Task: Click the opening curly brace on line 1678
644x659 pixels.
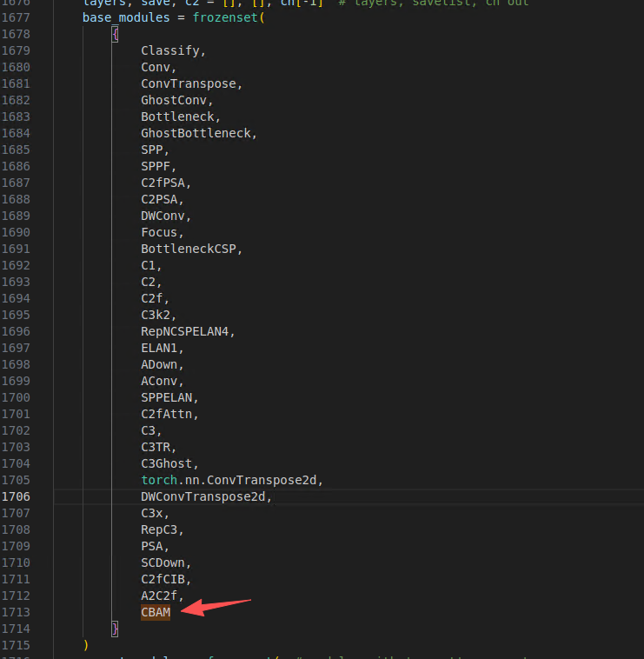Action: pos(115,34)
